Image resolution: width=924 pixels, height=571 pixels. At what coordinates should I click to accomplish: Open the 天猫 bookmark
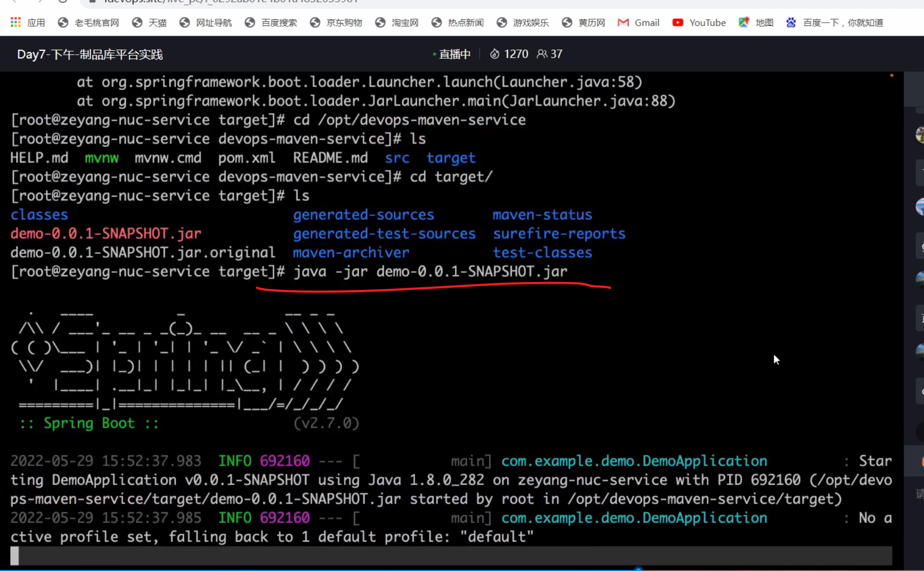click(x=149, y=22)
